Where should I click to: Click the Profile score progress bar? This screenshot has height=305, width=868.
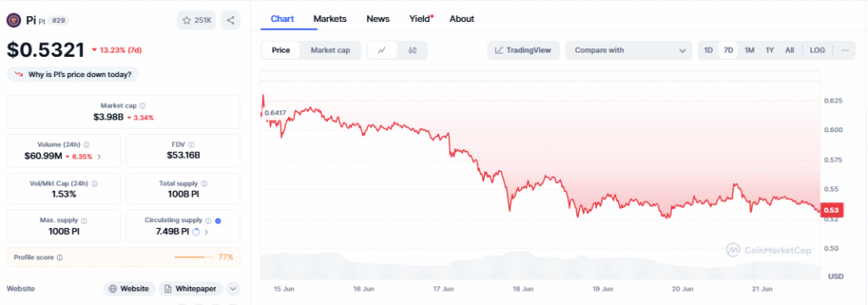194,258
